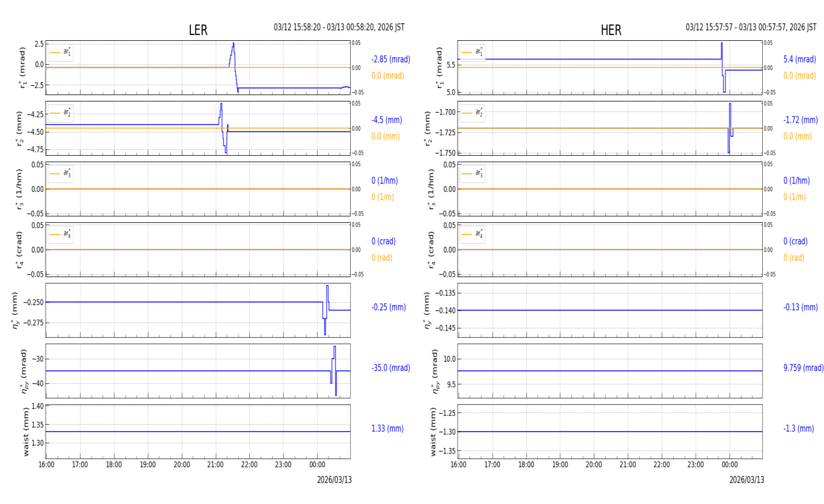Click the LER plot title
This screenshot has width=824, height=504.
(x=198, y=30)
